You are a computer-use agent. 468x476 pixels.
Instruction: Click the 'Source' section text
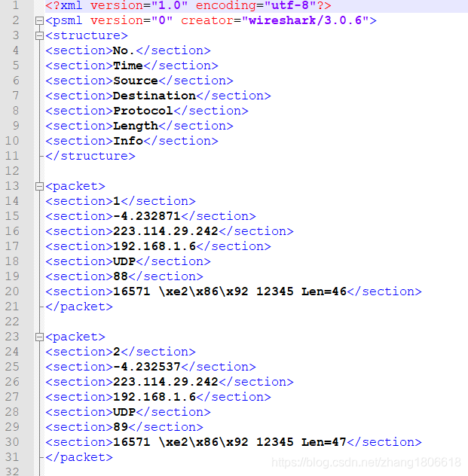136,81
